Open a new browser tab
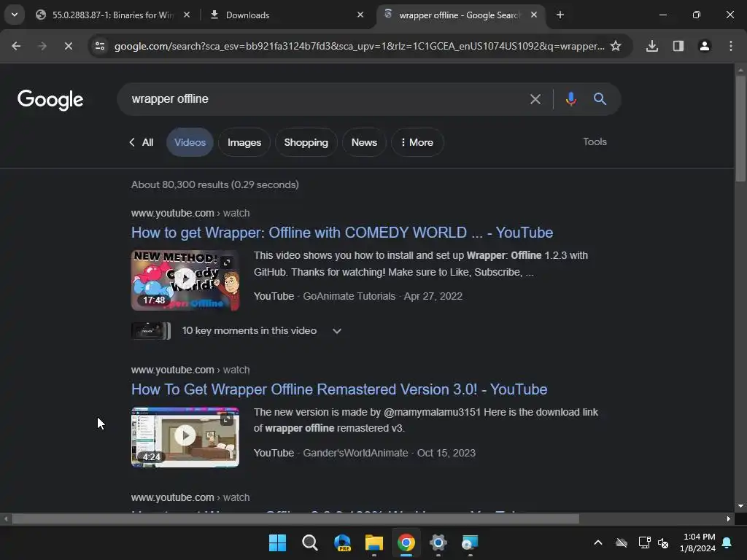 coord(560,15)
